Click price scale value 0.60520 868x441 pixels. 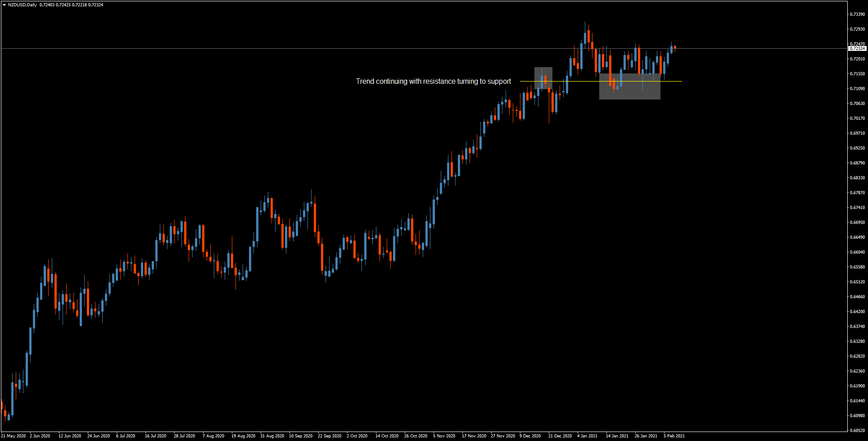click(858, 429)
